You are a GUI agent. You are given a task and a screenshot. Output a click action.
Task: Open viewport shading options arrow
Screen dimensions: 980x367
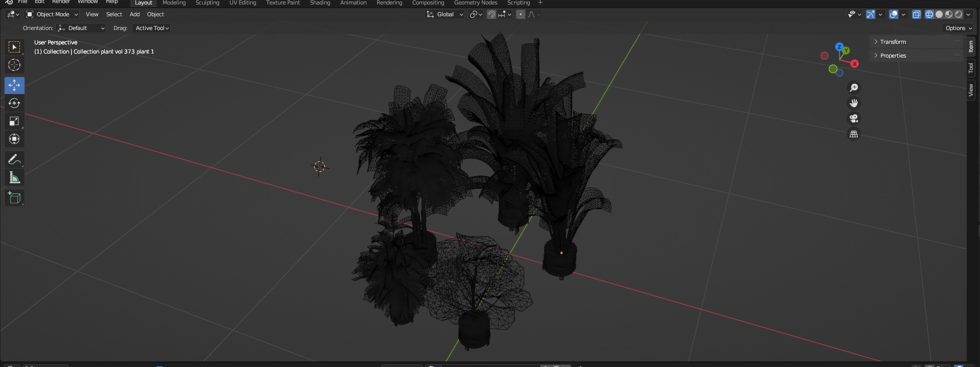[968, 15]
